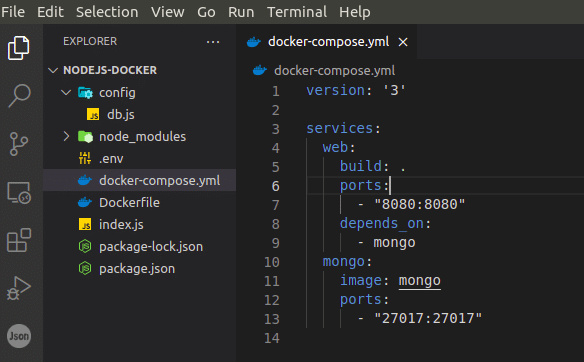This screenshot has width=584, height=362.
Task: Open the Extensions view icon
Action: point(19,240)
